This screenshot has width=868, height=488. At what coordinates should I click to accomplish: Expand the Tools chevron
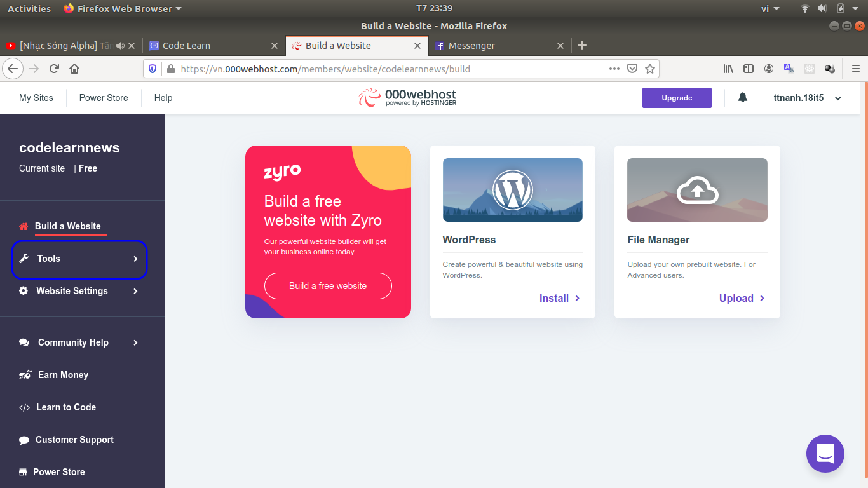coord(135,259)
